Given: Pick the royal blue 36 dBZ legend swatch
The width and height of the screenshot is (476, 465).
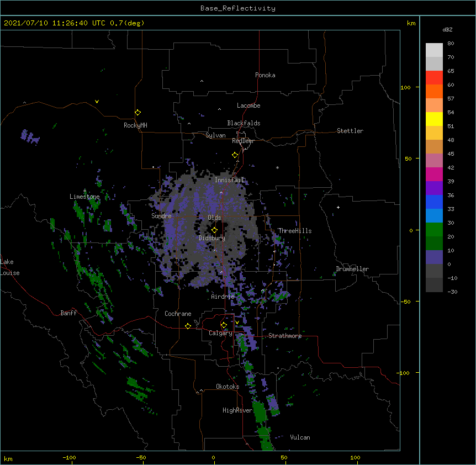Looking at the screenshot, I should point(434,202).
